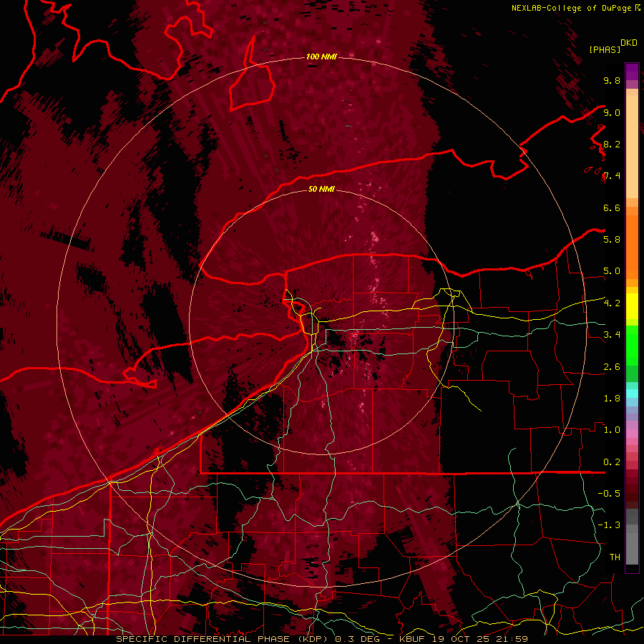Click the 2.6 value on the color scale
Viewport: 644px width, 644px height.
(x=612, y=367)
